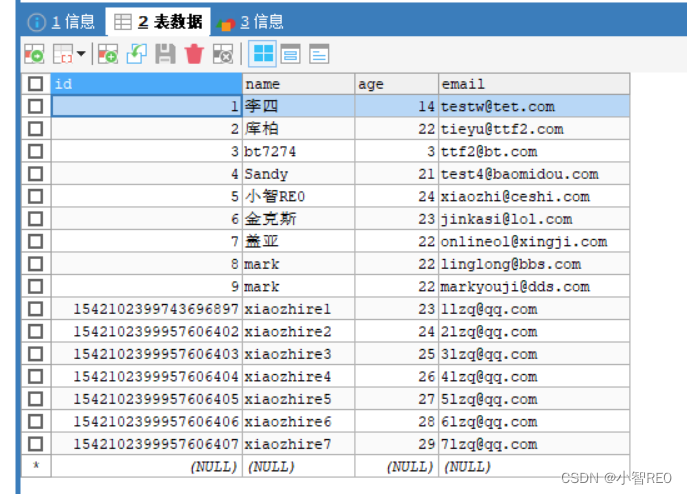Sort by the name column header

pos(298,84)
